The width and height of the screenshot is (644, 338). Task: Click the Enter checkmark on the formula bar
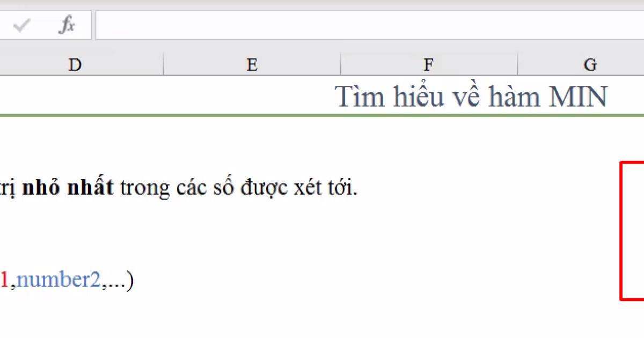click(23, 25)
